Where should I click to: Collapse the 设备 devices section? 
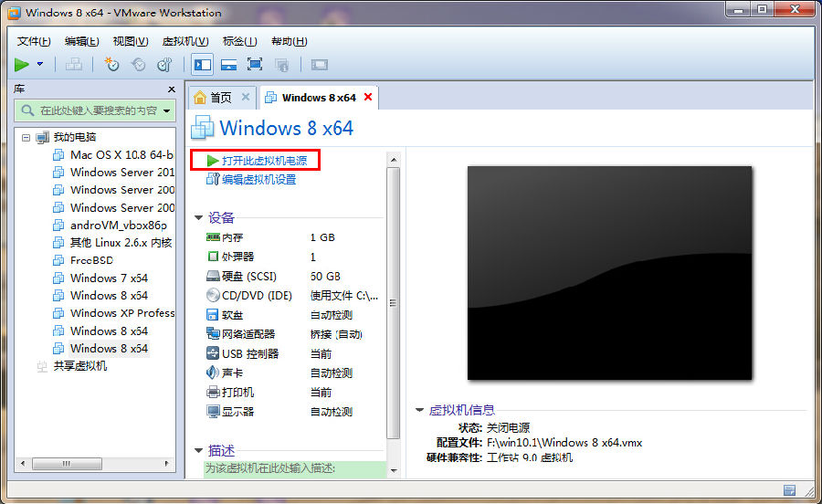coord(199,218)
